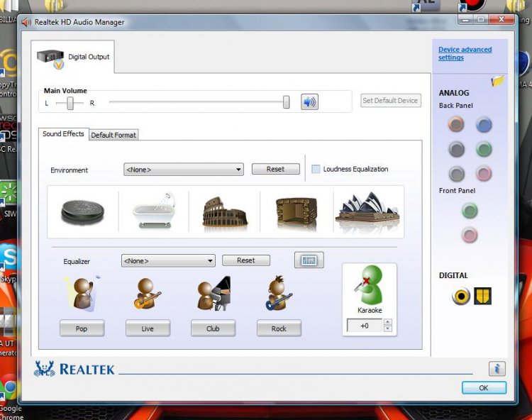The image size is (532, 420).
Task: Click the pink back panel jack
Action: click(484, 174)
